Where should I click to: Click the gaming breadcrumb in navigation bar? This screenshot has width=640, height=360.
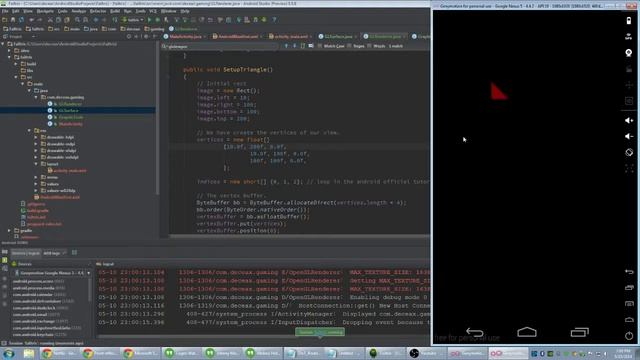click(x=155, y=29)
